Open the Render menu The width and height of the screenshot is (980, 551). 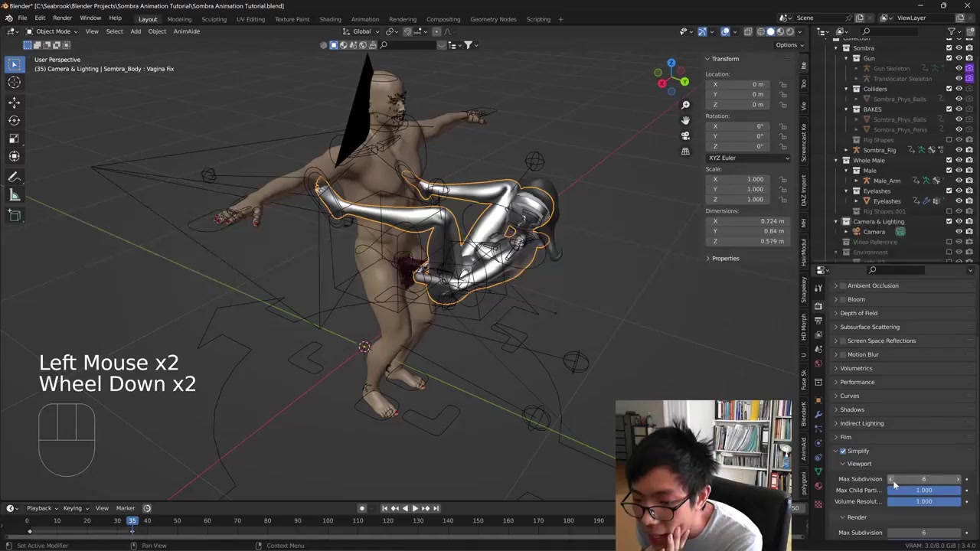point(62,18)
